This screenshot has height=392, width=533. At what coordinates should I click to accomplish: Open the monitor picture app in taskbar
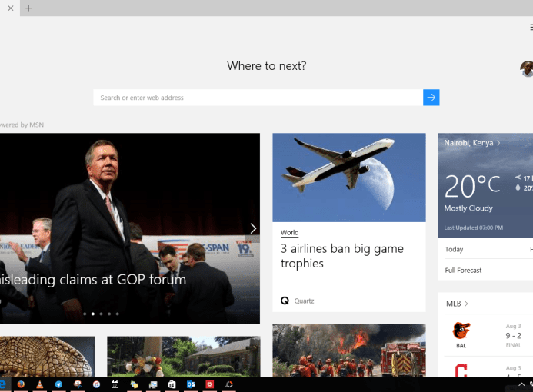(153, 384)
